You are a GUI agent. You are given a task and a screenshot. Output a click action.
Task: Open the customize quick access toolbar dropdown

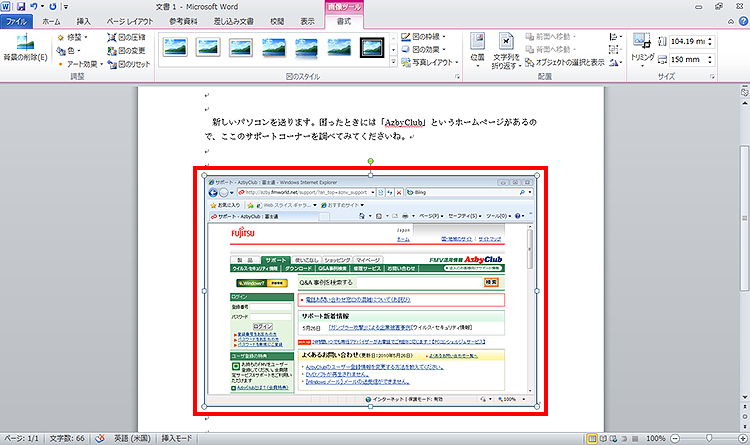coord(66,7)
